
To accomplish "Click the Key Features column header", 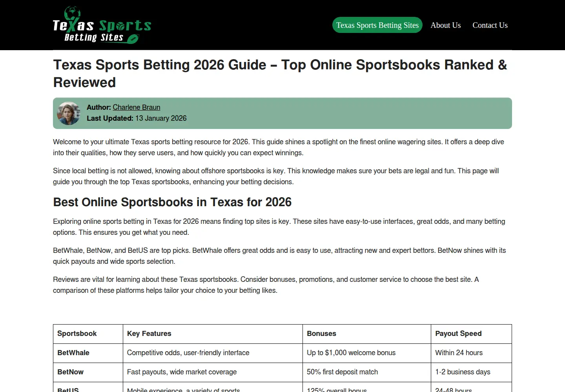I will [x=213, y=334].
